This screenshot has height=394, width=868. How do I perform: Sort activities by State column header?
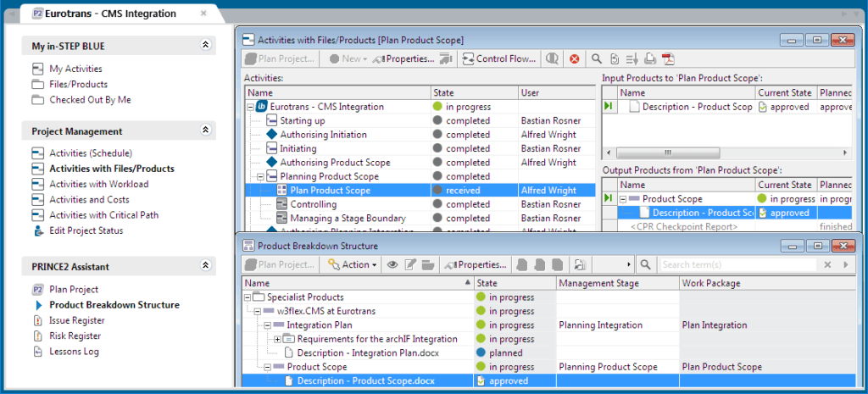(x=474, y=93)
